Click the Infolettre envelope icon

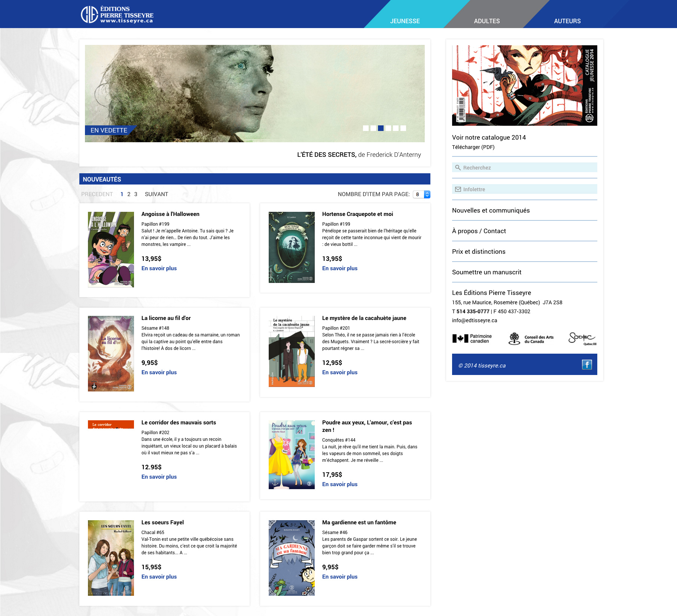tap(458, 189)
